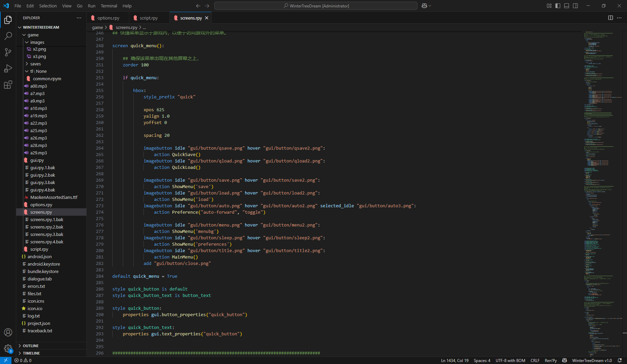
Task: Open the Extensions view
Action: (x=8, y=85)
